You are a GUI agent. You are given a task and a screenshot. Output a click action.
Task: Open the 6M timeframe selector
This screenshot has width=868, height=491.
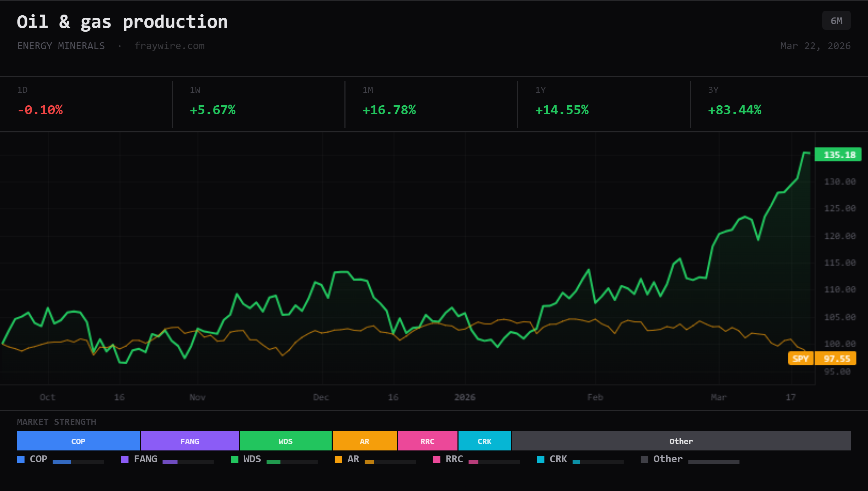pos(836,20)
